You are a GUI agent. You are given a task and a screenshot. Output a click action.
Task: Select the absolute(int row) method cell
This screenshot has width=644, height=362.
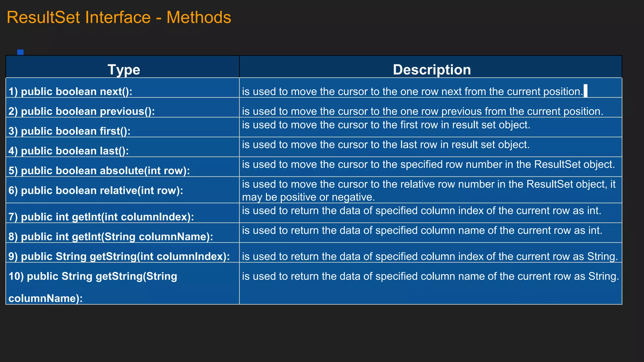click(99, 171)
